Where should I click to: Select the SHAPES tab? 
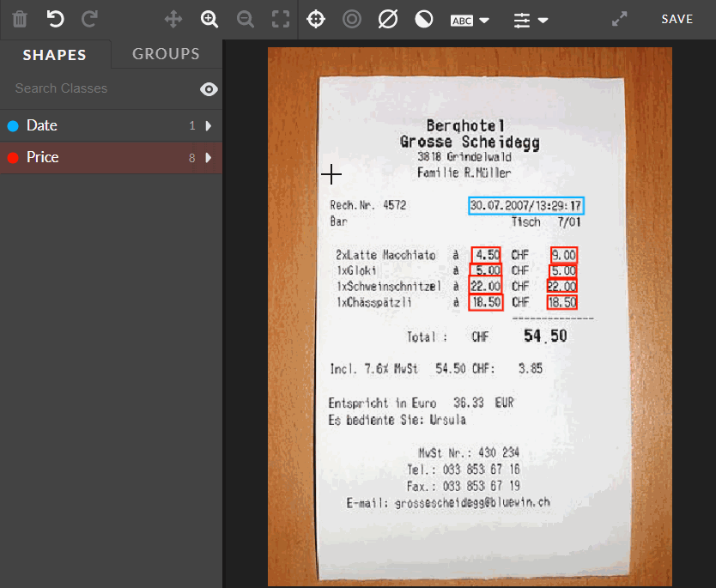pyautogui.click(x=55, y=55)
